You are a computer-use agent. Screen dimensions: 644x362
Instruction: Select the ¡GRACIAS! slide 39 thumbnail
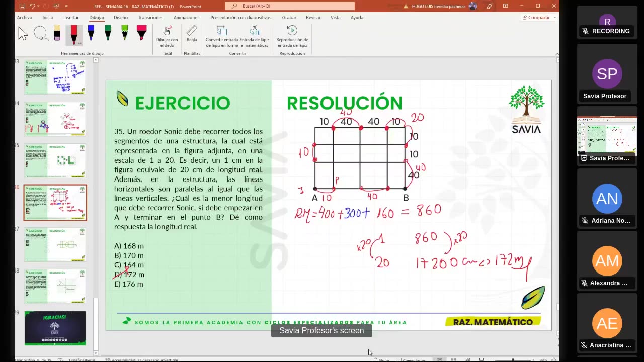tap(55, 328)
